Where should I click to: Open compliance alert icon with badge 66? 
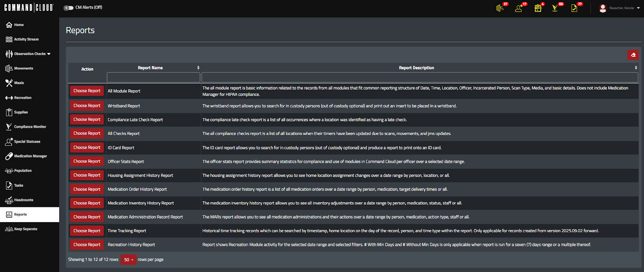[x=555, y=8]
